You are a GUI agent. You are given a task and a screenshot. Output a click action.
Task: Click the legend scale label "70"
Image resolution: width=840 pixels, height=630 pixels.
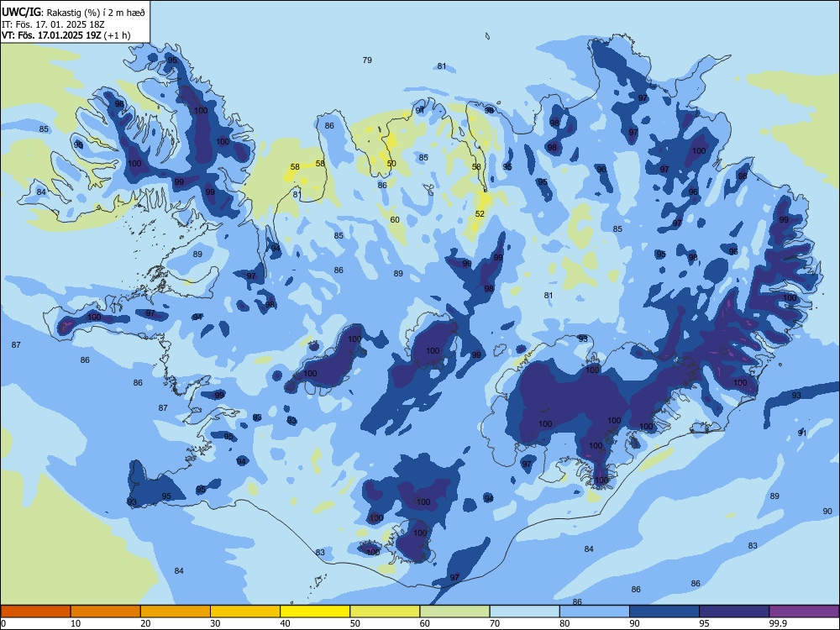[495, 623]
